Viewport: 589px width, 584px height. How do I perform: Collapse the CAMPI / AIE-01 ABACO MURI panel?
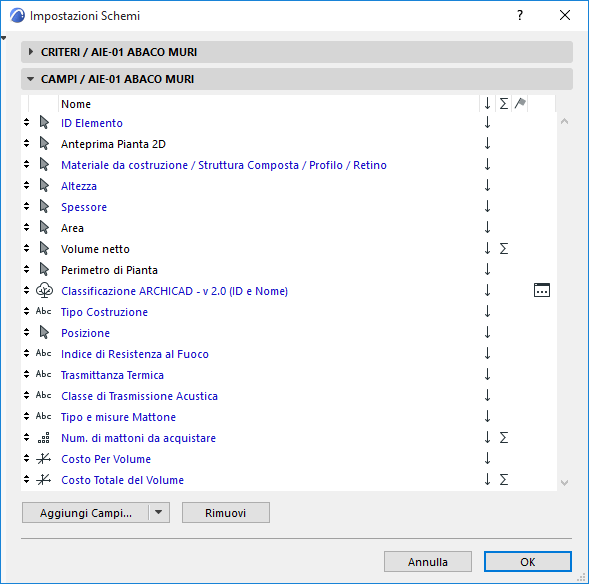coord(30,79)
